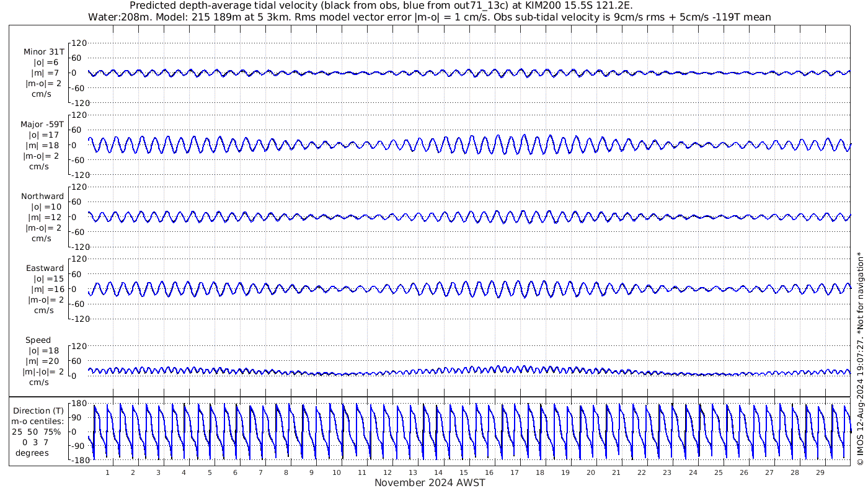The image size is (868, 496).
Task: Select the "Major -59T" panel label
Action: coord(42,124)
